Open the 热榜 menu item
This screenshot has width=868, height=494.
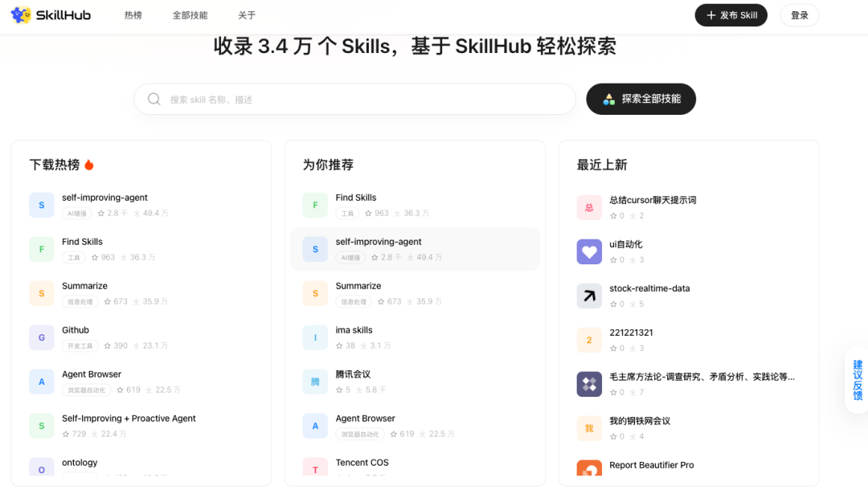click(x=133, y=15)
